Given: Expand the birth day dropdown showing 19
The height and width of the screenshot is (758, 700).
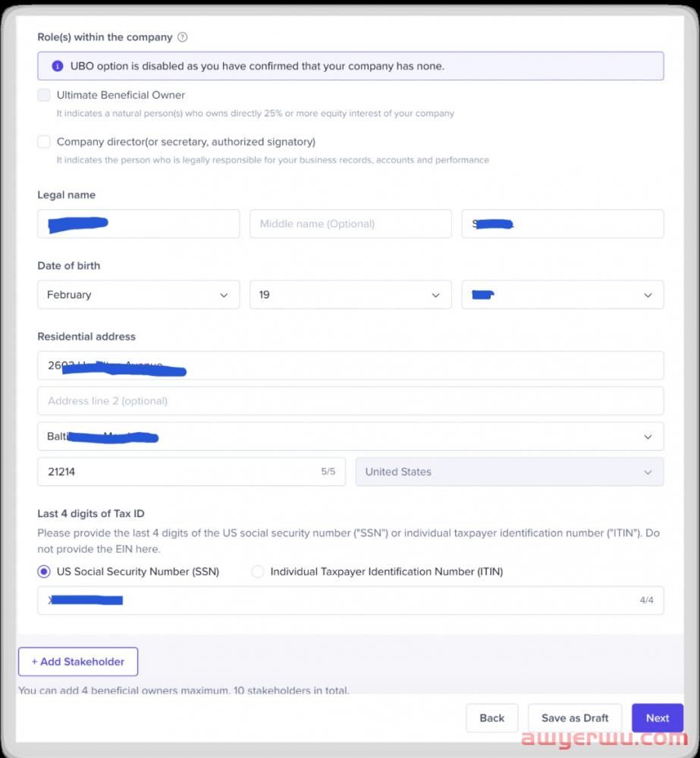Looking at the screenshot, I should (x=350, y=295).
